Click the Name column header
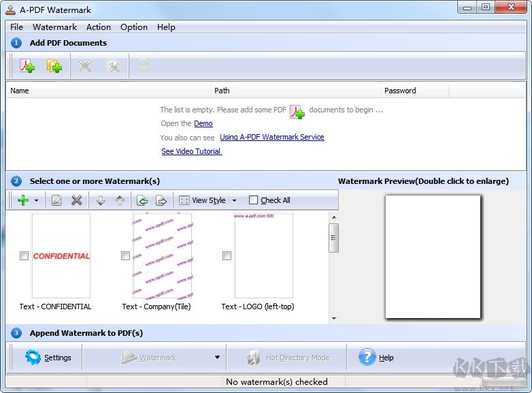Screen dimensions: 532x393 [109, 91]
